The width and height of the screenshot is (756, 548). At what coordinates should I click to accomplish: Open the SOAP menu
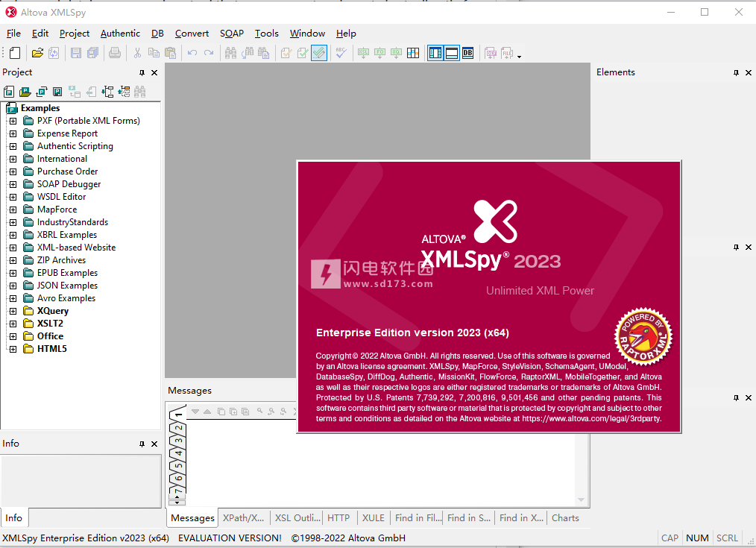(232, 34)
